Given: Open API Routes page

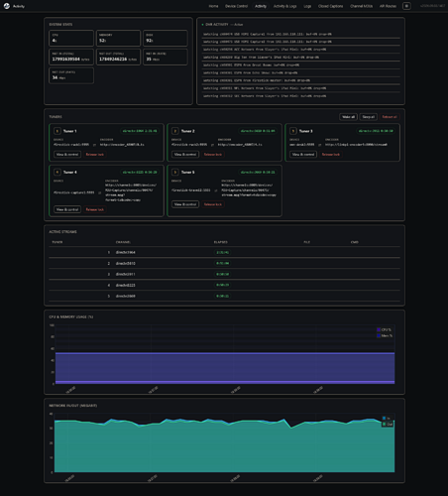Looking at the screenshot, I should [388, 6].
